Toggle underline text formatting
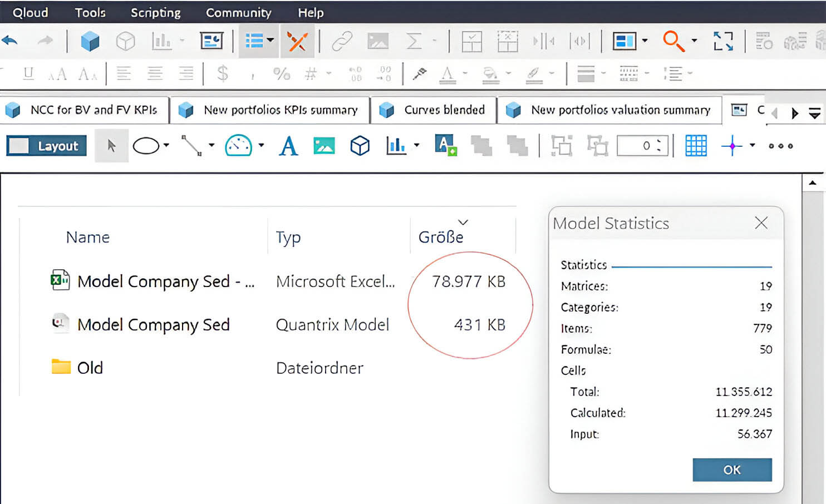 point(28,73)
